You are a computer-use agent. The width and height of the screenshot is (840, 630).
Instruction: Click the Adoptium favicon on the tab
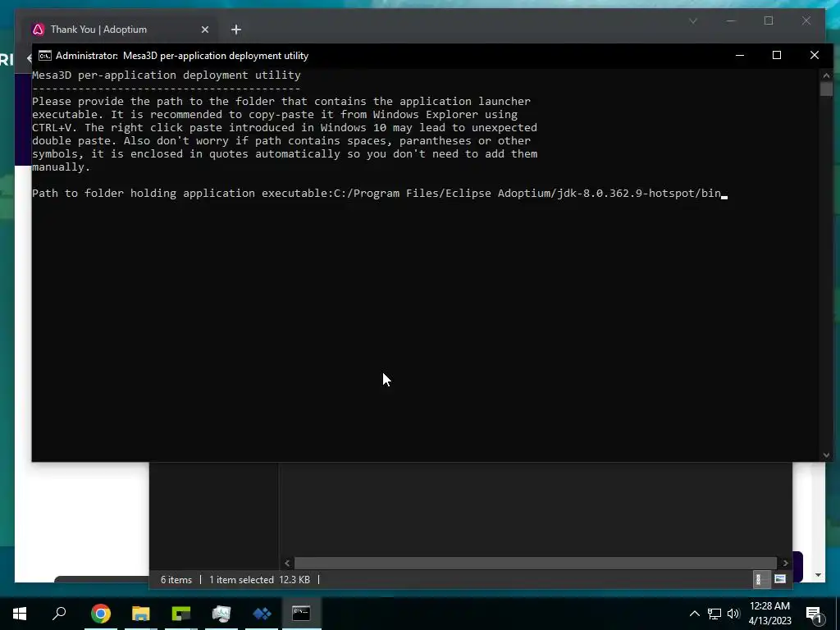tap(38, 30)
